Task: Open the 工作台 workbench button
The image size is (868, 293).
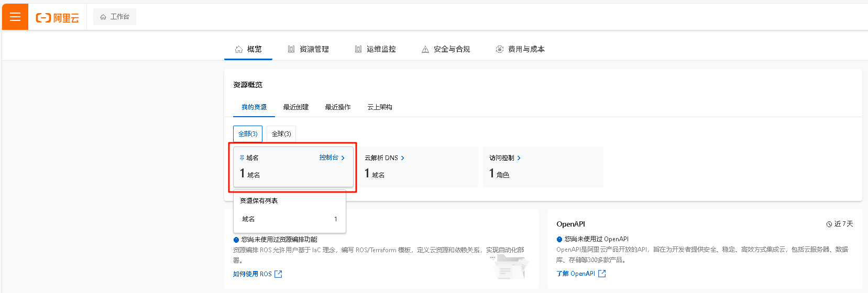Action: point(115,17)
